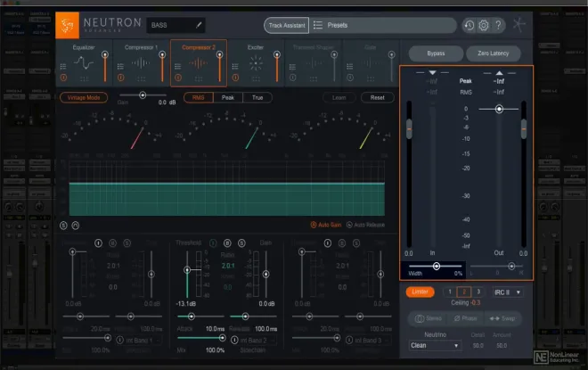Open the Int Band 2 sidechain dropdown
The height and width of the screenshot is (370, 588).
[x=257, y=341]
